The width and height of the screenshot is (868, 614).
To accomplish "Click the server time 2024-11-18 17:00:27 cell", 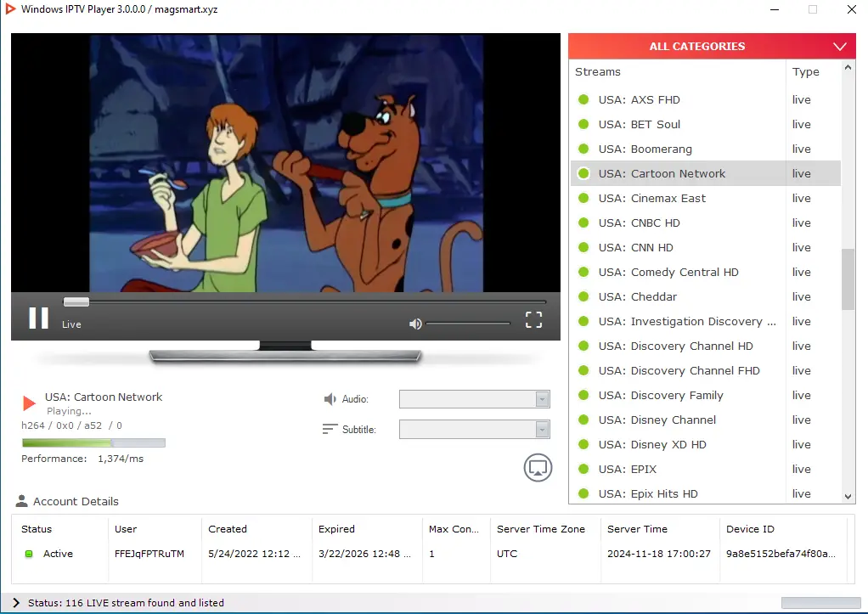I will coord(659,554).
